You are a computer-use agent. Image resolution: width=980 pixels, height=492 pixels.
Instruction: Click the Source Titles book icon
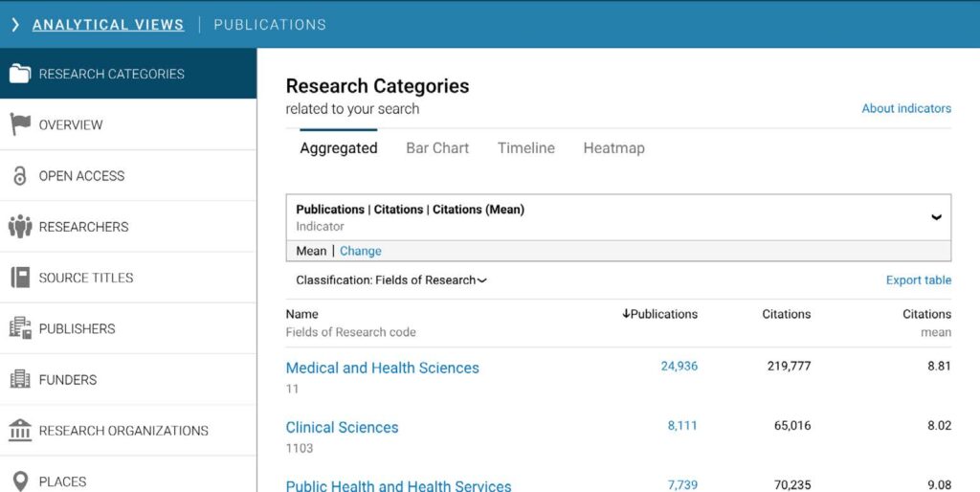pyautogui.click(x=19, y=278)
